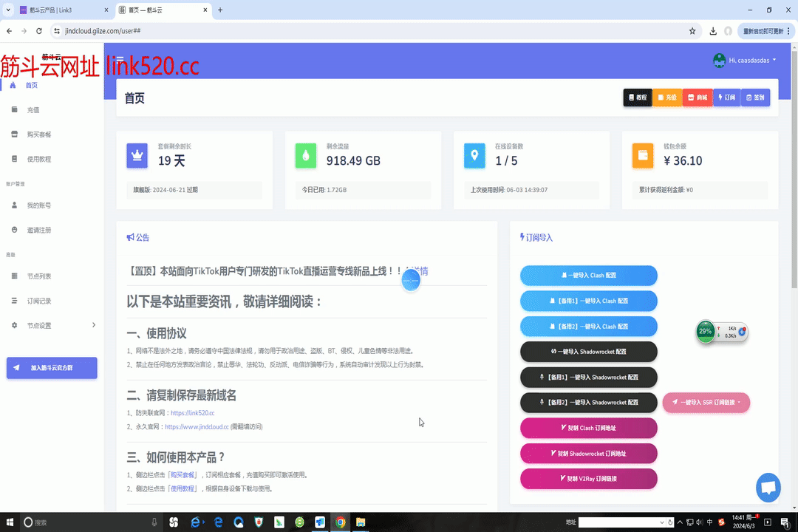Click the orange wallet balance icon
The height and width of the screenshot is (532, 798).
pyautogui.click(x=643, y=155)
